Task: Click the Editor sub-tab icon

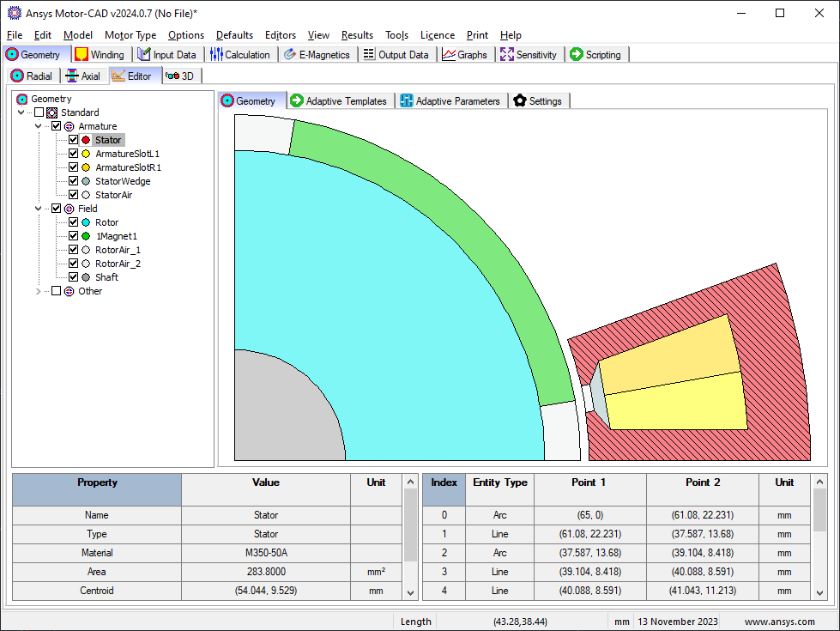Action: 118,76
